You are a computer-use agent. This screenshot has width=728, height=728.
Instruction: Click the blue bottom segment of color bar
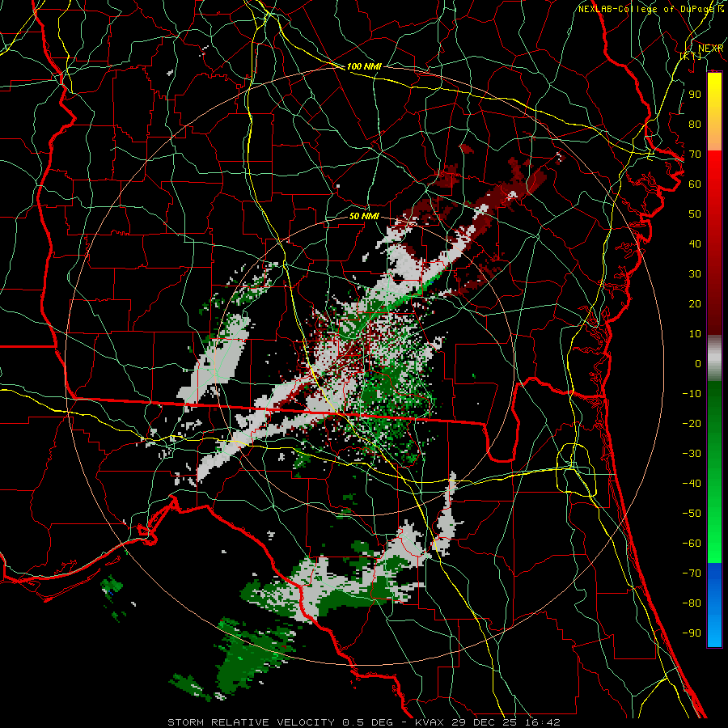pos(714,605)
